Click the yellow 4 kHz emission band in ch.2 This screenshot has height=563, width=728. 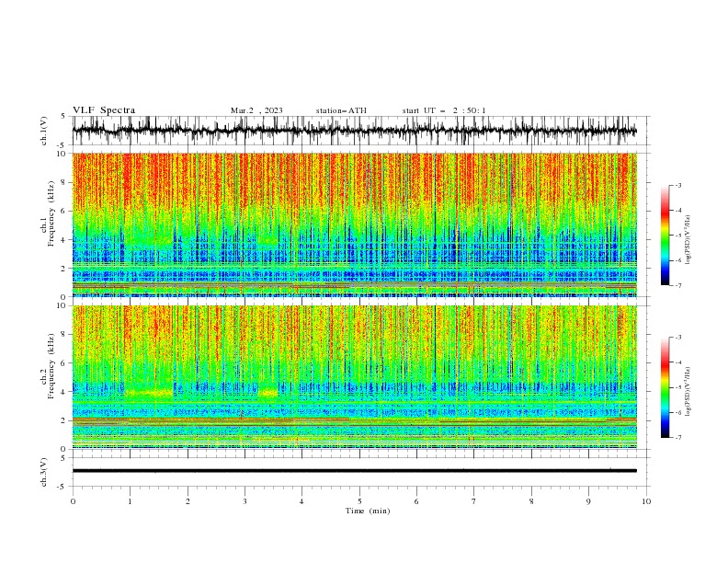point(149,393)
